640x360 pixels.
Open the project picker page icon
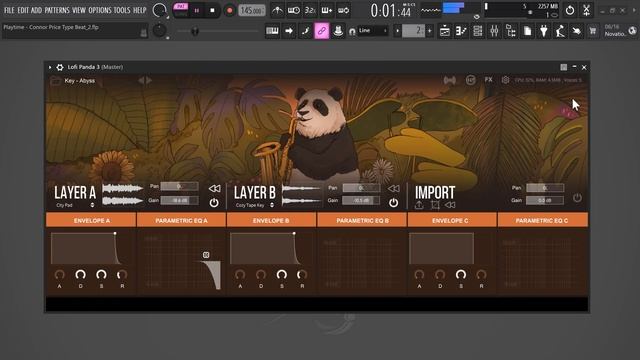pyautogui.click(x=527, y=31)
